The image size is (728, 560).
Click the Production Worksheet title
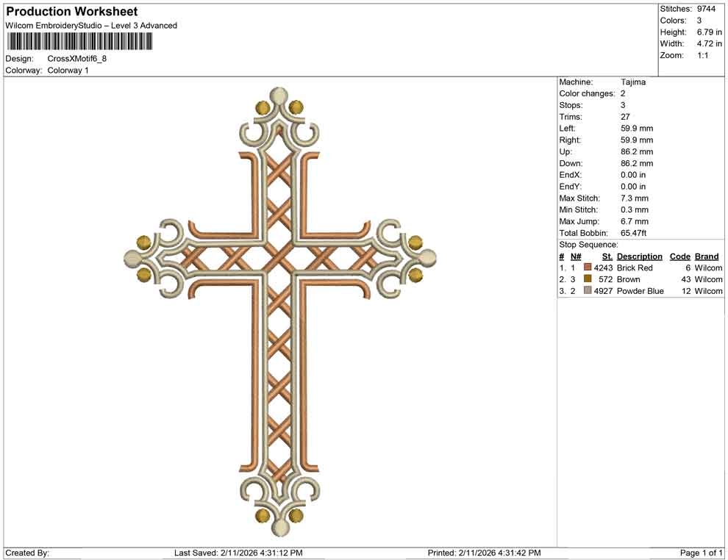[x=71, y=11]
